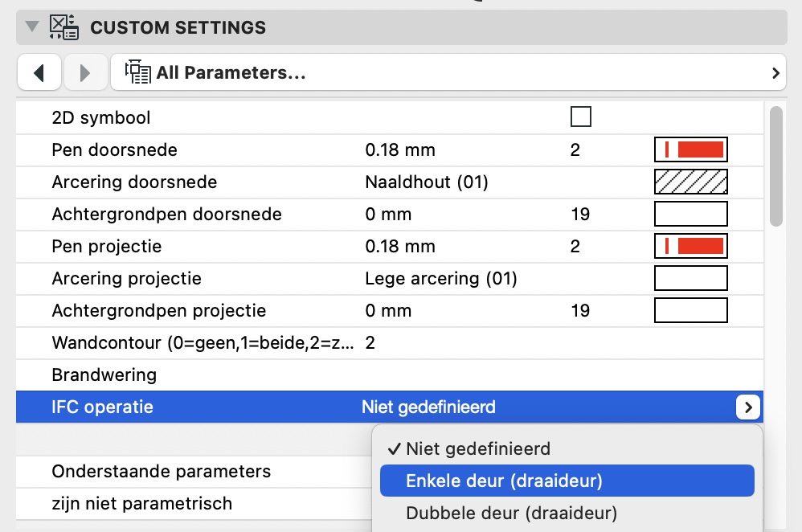Open the IFC operatie dropdown arrow
Screen dimensions: 802x532
tap(747, 407)
